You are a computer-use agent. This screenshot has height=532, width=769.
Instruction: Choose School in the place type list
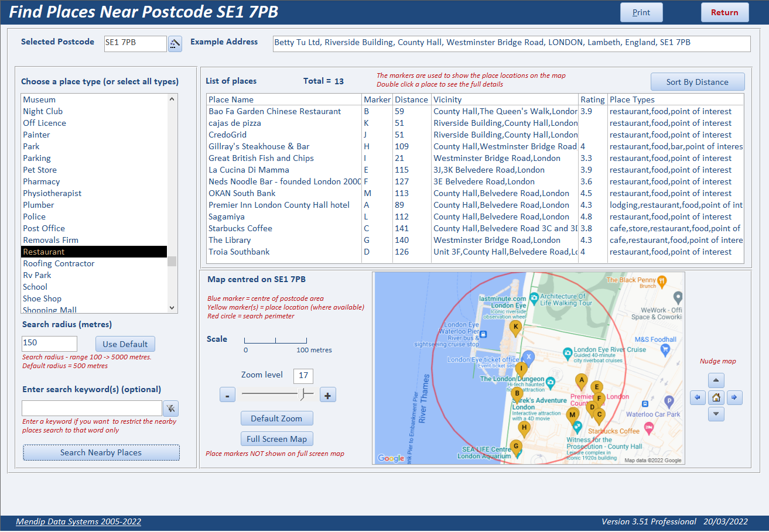[x=94, y=287]
